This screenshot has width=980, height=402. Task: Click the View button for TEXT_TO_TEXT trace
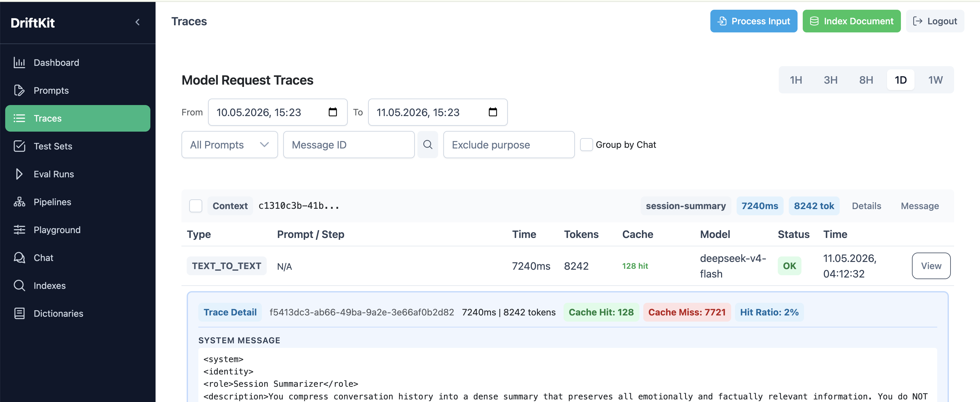point(931,266)
